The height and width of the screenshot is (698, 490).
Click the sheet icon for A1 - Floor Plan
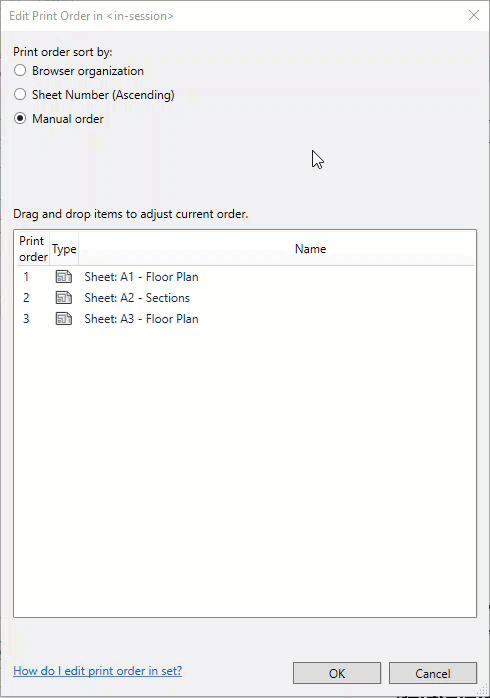tap(64, 276)
